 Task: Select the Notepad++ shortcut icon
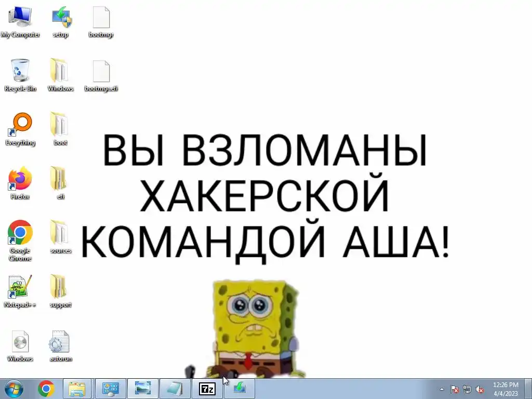tap(20, 291)
